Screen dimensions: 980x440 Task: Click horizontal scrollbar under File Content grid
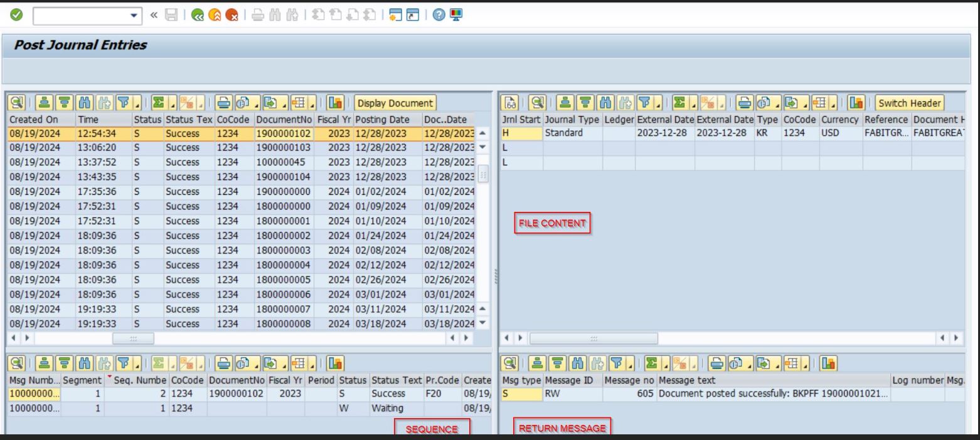(593, 338)
